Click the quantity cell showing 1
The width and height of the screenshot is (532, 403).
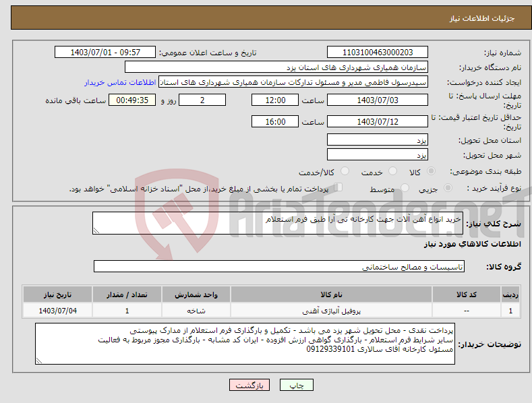(127, 311)
